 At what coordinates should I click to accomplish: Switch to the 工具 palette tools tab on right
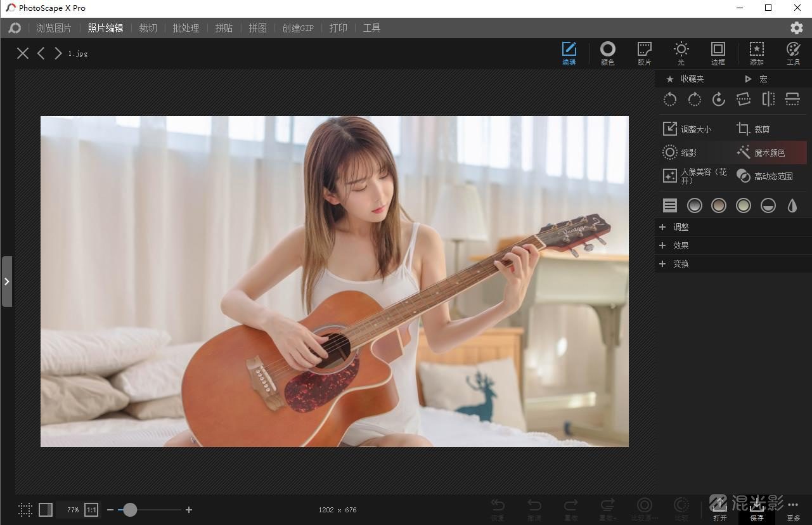tap(794, 53)
